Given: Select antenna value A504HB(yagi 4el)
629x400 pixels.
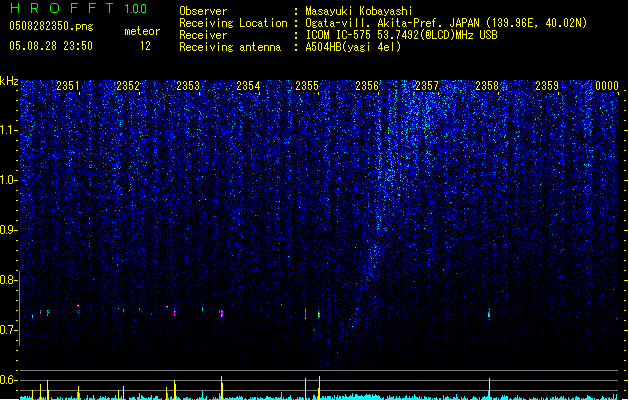Looking at the screenshot, I should click(353, 47).
